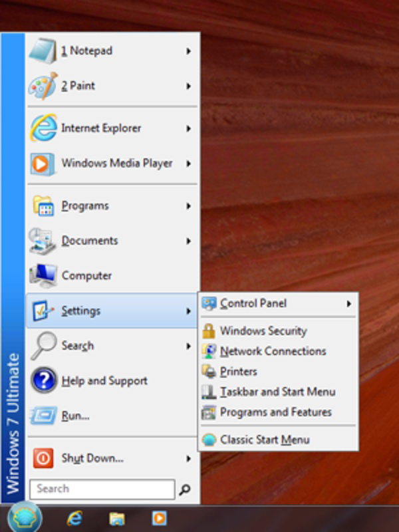Click the Network Connections icon
Screen dimensions: 399x532
pos(209,351)
